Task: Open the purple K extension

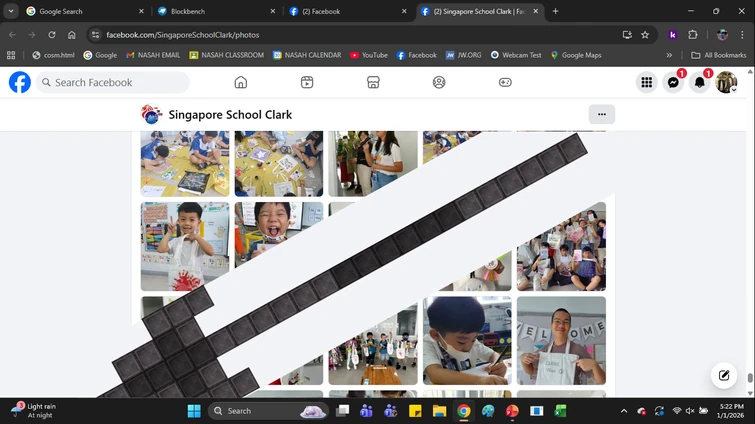Action: coord(673,35)
